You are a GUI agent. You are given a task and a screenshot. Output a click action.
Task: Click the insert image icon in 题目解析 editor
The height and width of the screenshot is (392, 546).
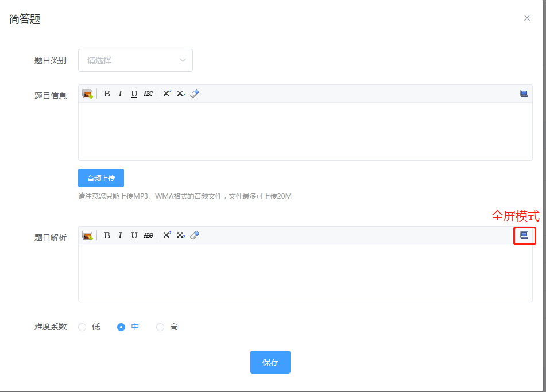pos(88,235)
